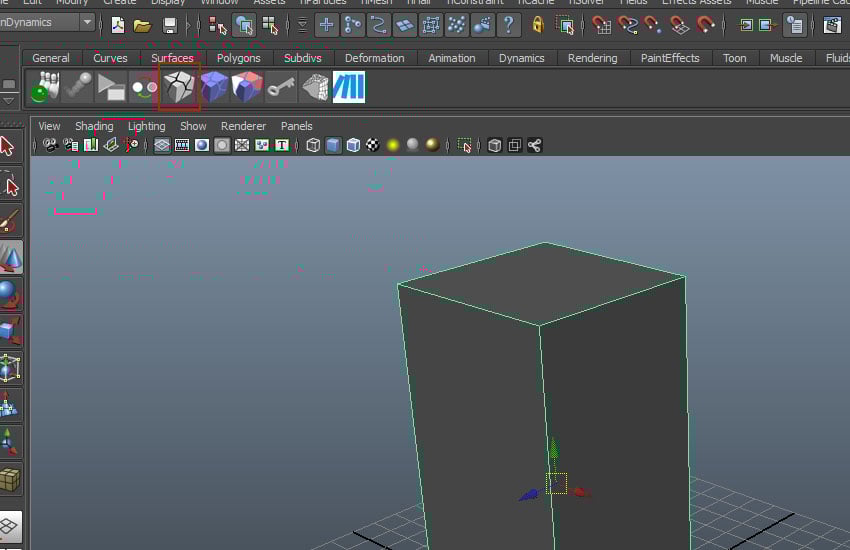This screenshot has width=850, height=550.
Task: Enable wireframe display in panel toolbar
Action: point(313,146)
